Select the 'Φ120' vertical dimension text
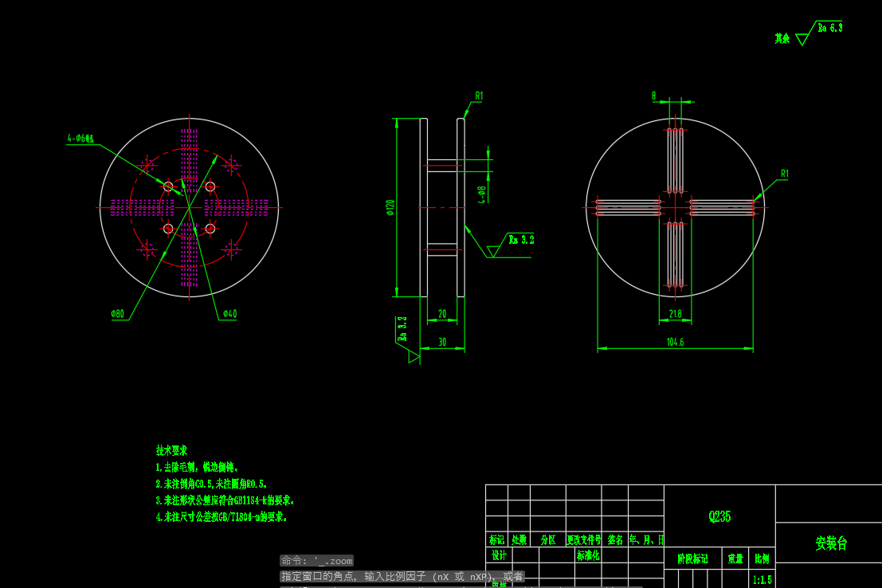Image resolution: width=882 pixels, height=588 pixels. tap(390, 208)
